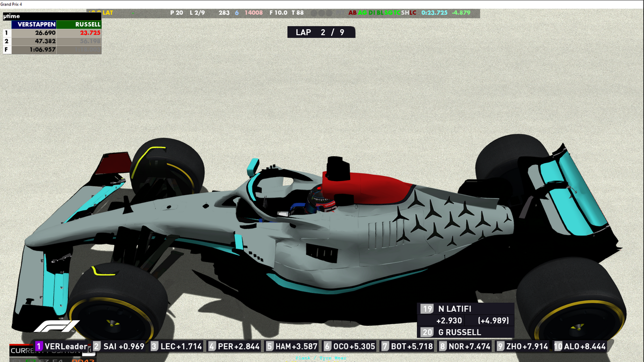This screenshot has width=644, height=362.
Task: Select the VER Leader ticker entry
Action: (x=61, y=346)
